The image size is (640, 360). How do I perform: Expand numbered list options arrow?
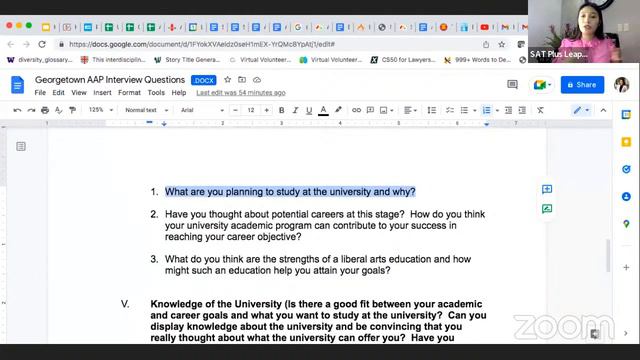coord(497,111)
